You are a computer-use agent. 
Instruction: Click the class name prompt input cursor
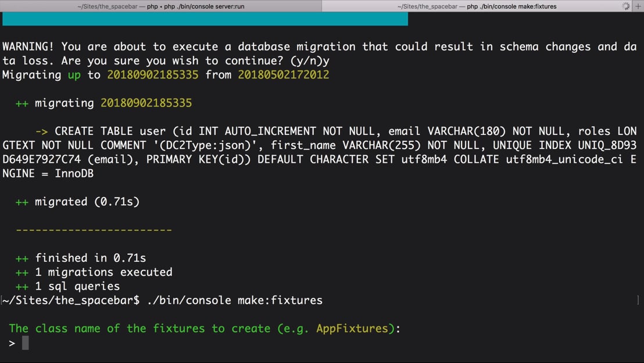(x=26, y=343)
